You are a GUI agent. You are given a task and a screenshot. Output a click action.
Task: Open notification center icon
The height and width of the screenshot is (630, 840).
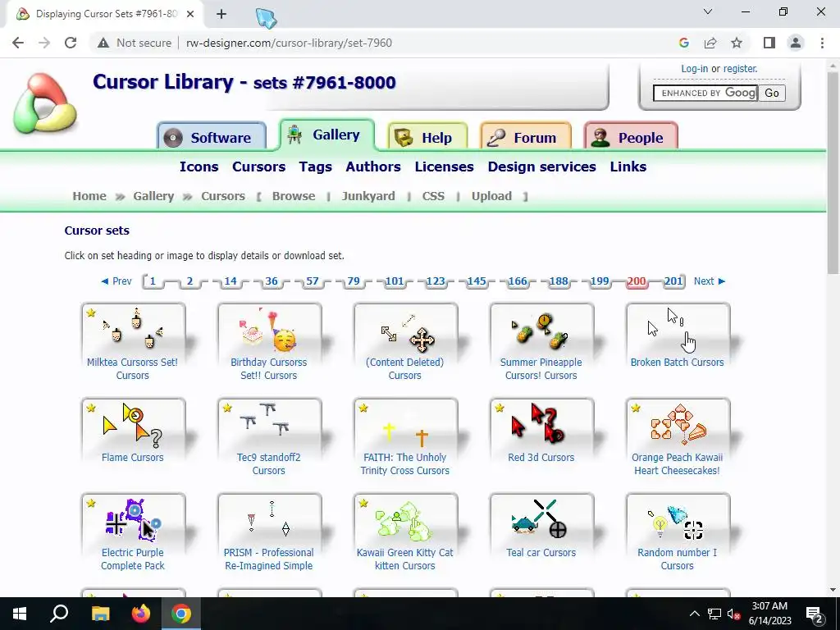point(815,614)
